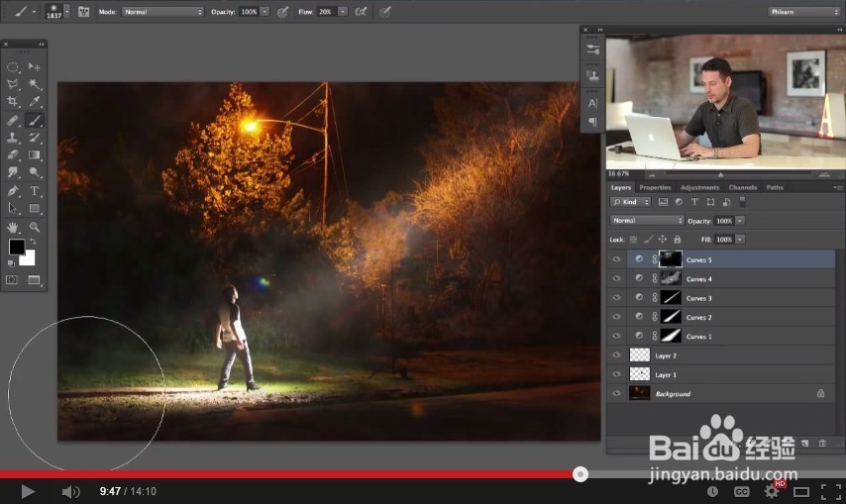
Task: Select the Clone Stamp tool
Action: pos(13,138)
